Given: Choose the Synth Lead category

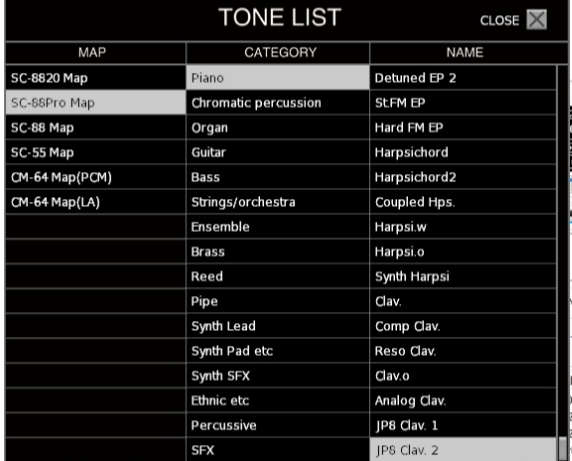Looking at the screenshot, I should click(x=278, y=326).
